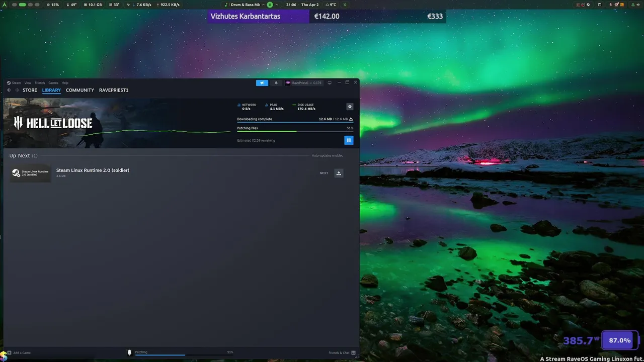The height and width of the screenshot is (362, 644).
Task: Click the 922.5 KB/s upload speed indicator
Action: [168, 5]
